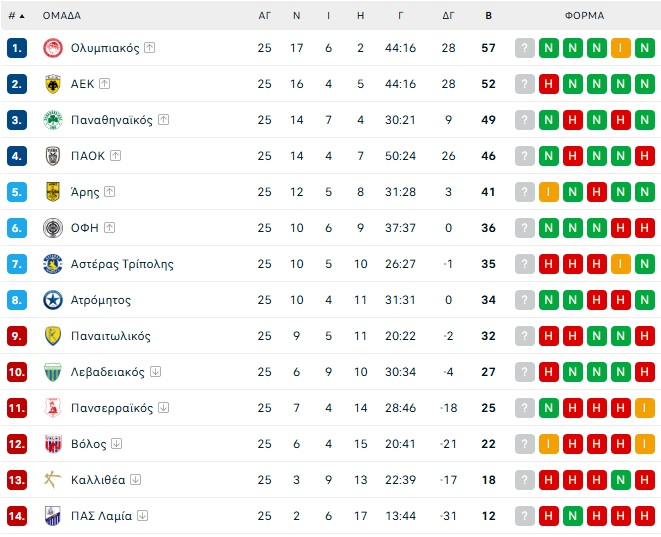Click the ΦΟΡΜΑ column header
Image resolution: width=661 pixels, height=537 pixels.
point(584,16)
